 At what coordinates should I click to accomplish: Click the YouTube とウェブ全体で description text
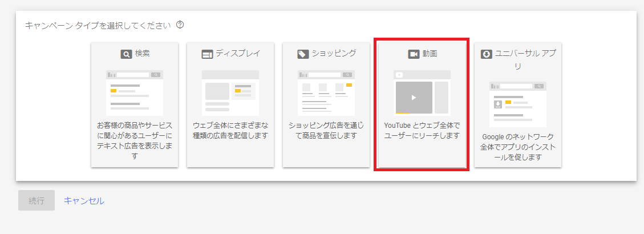click(x=422, y=124)
